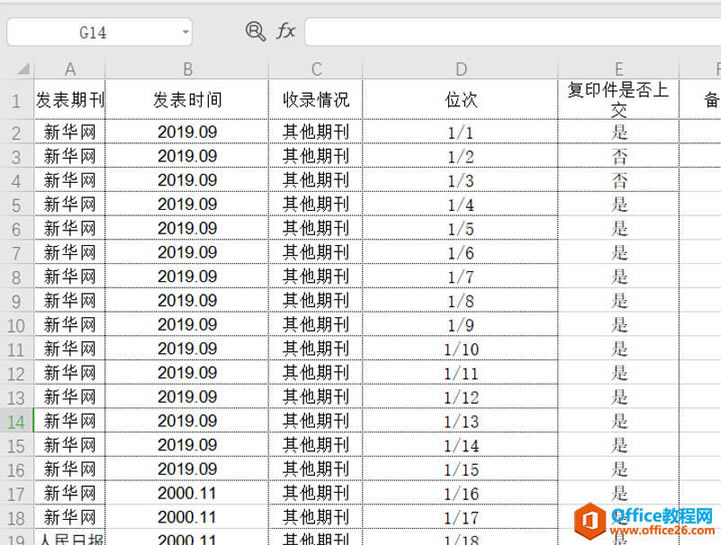Image resolution: width=721 pixels, height=545 pixels.
Task: Click the select-all corner triangle
Action: (23, 69)
